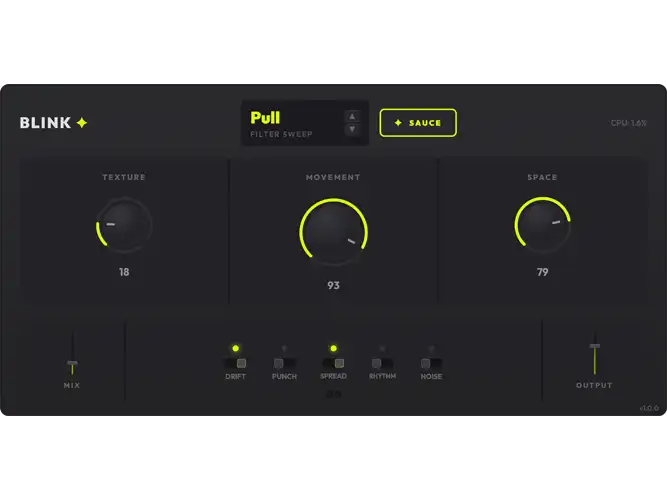Image resolution: width=667 pixels, height=500 pixels.
Task: Select next preset with down arrow
Action: [352, 129]
